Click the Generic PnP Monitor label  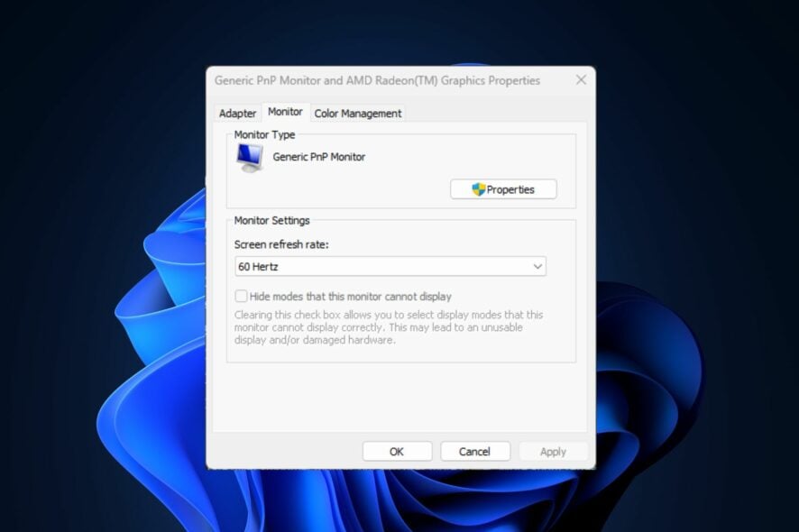(319, 157)
